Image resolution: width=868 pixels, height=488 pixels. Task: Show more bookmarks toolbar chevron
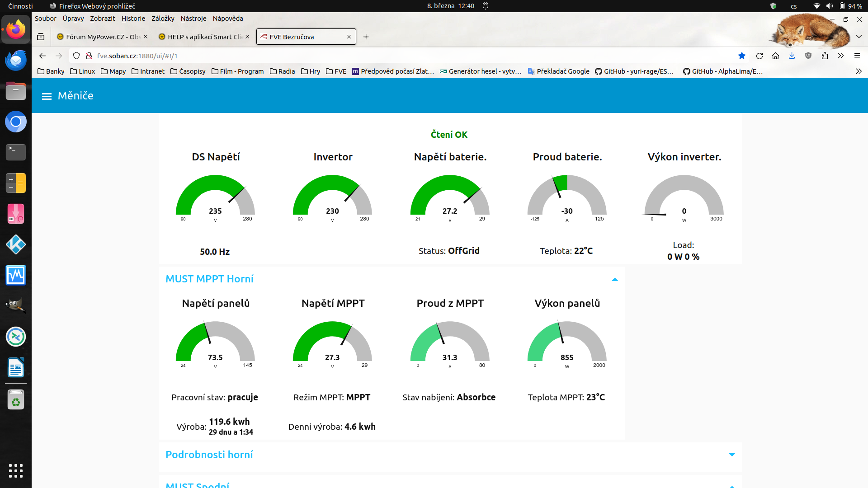(x=859, y=71)
